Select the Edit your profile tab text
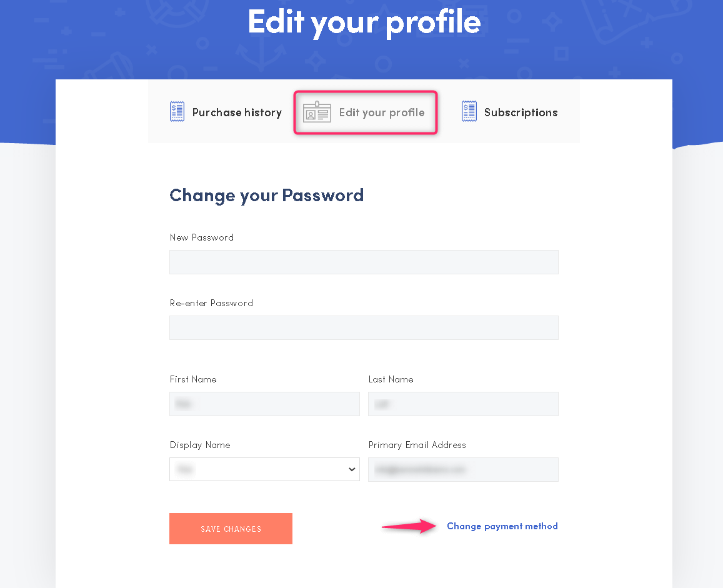723x588 pixels. tap(382, 112)
